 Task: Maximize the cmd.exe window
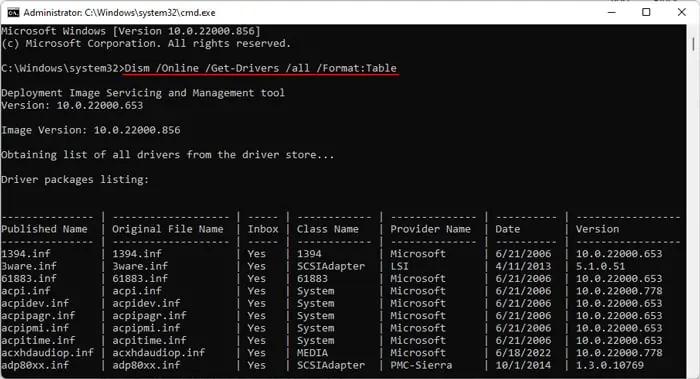(646, 12)
